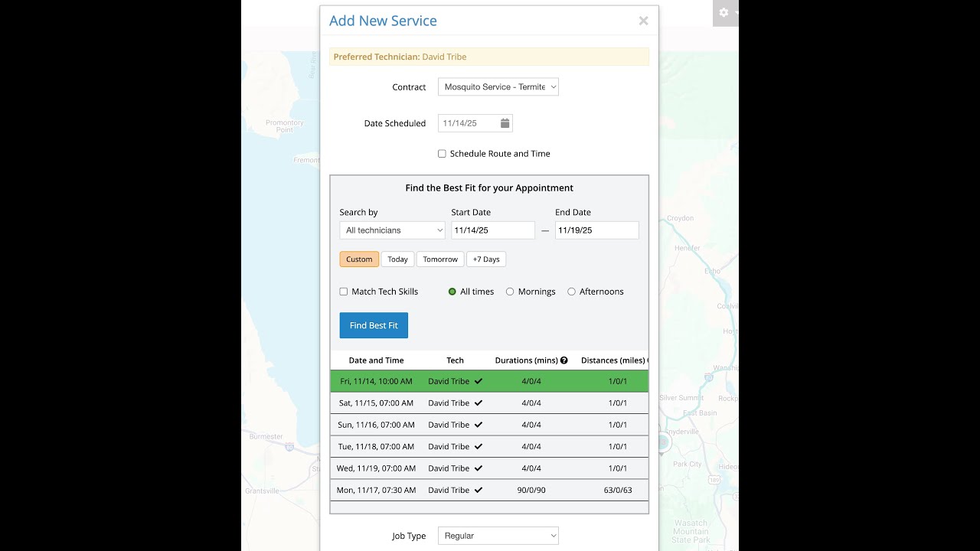Open the Date Scheduled calendar icon
This screenshot has height=551, width=980.
click(505, 123)
